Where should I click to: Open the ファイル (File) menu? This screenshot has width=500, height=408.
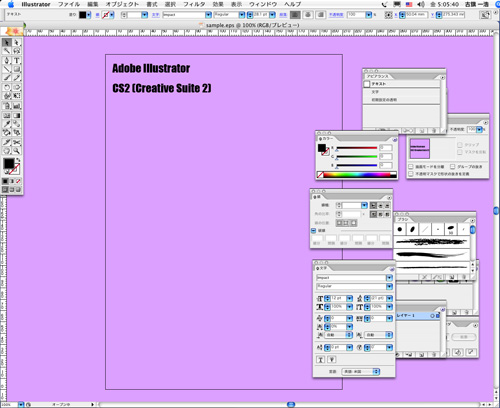point(69,4)
